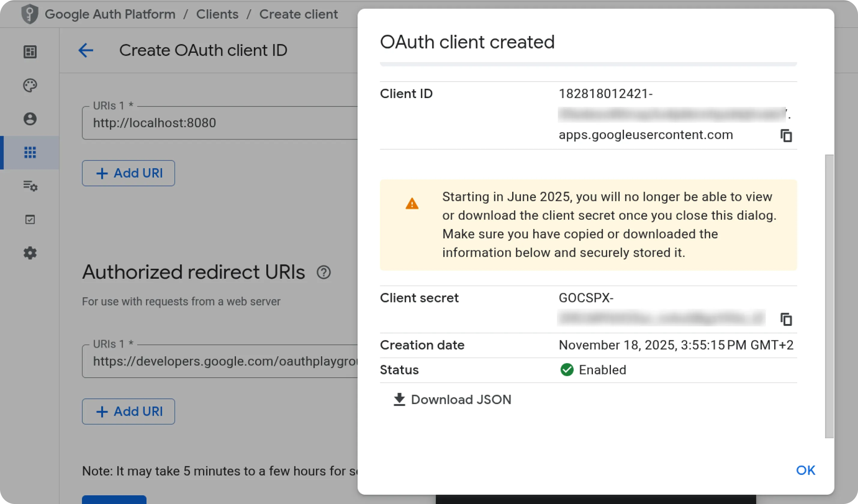This screenshot has height=504, width=858.
Task: Copy the Client secret to clipboard
Action: (786, 319)
